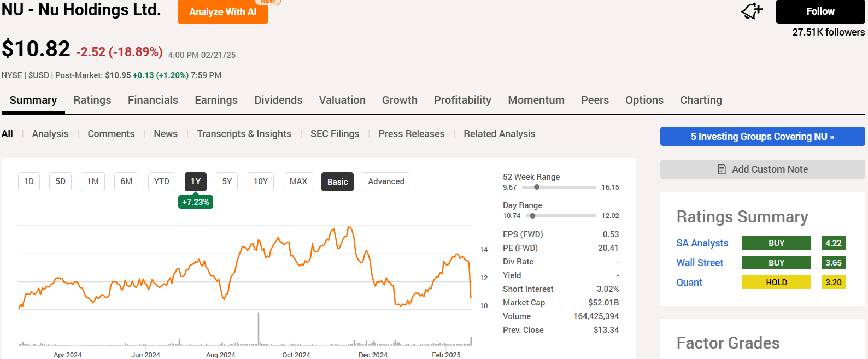The height and width of the screenshot is (359, 868).
Task: Go to the Dividends tab
Action: (x=278, y=100)
